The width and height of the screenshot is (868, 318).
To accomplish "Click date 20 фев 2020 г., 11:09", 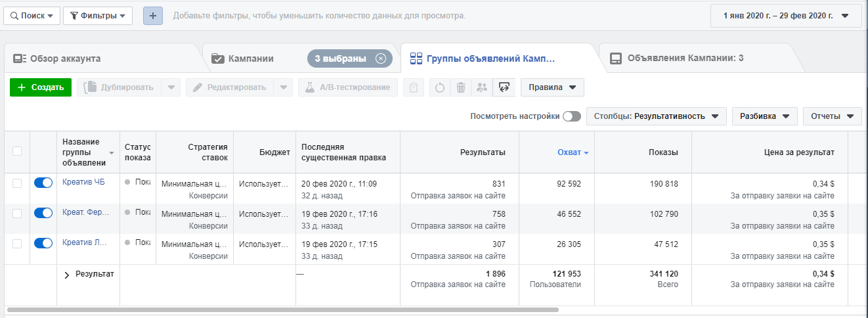I will (x=339, y=184).
